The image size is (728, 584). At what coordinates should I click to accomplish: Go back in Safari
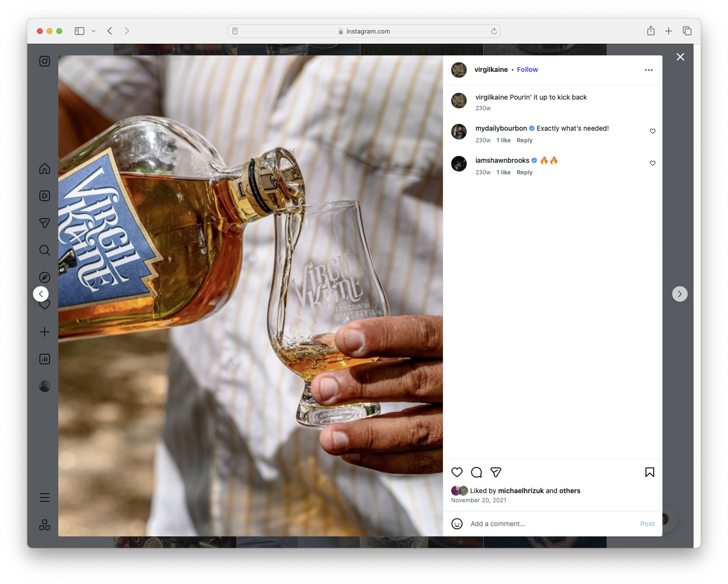[x=110, y=31]
